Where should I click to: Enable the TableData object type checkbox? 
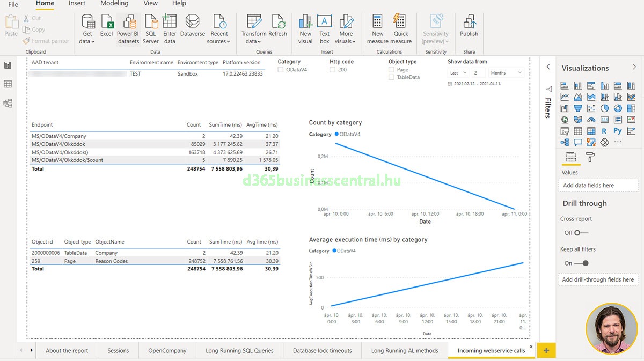pyautogui.click(x=391, y=77)
